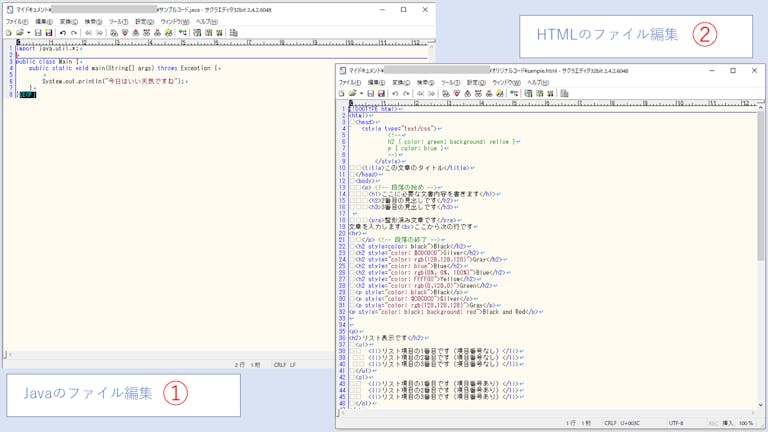Screen dimensions: 768x432
Task: Open Find dialog from Java window toolbar
Action: coord(114,33)
